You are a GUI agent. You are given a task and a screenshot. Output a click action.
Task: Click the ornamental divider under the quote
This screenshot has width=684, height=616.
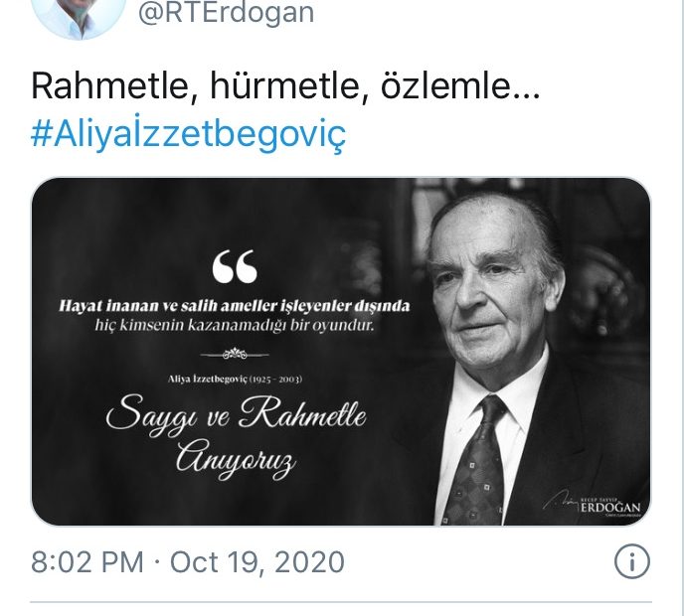click(x=235, y=352)
